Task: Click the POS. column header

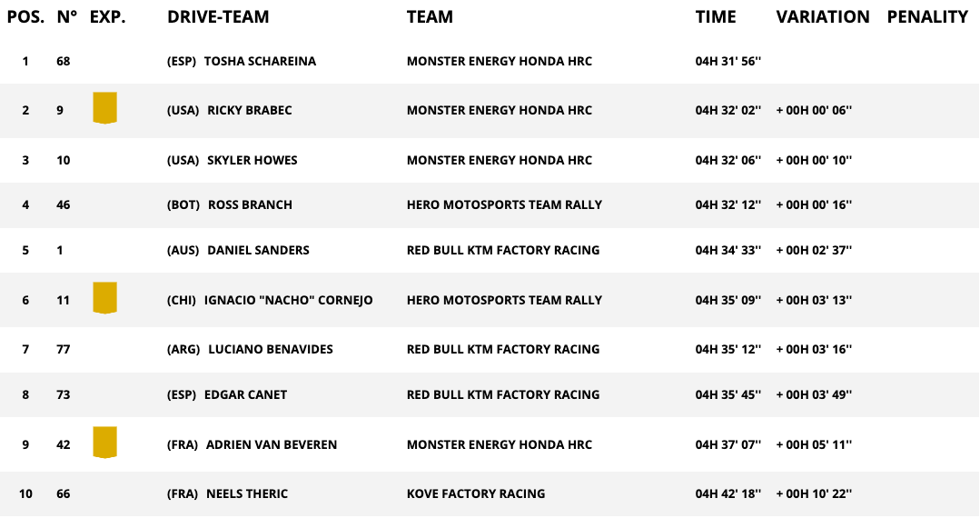Action: point(25,16)
